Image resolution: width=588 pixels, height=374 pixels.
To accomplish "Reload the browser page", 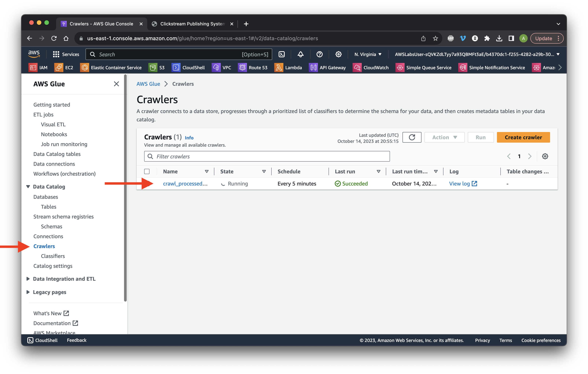I will tap(54, 38).
